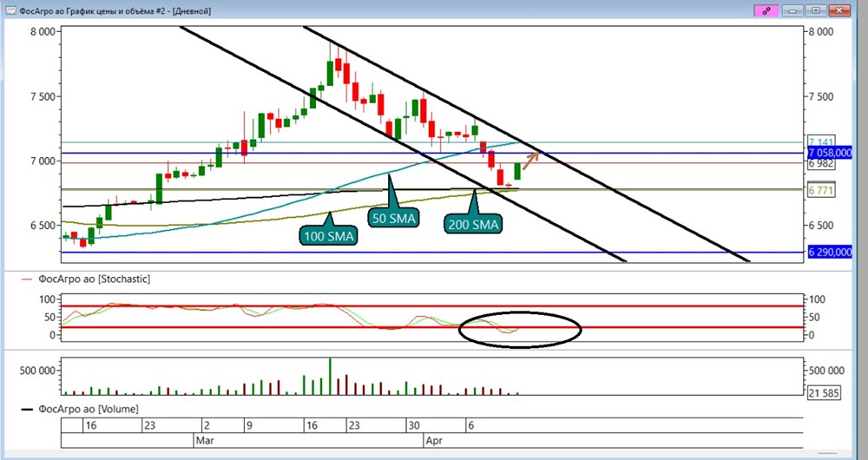
Task: Click 500 000 on the right volume axis
Action: click(x=827, y=371)
